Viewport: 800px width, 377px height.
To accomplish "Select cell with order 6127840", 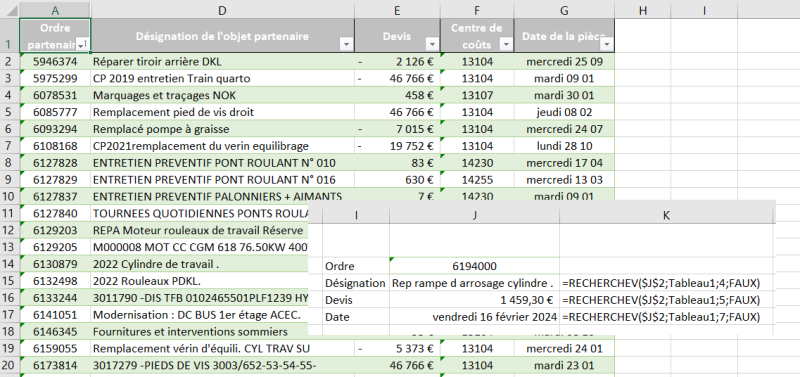I will (x=56, y=213).
